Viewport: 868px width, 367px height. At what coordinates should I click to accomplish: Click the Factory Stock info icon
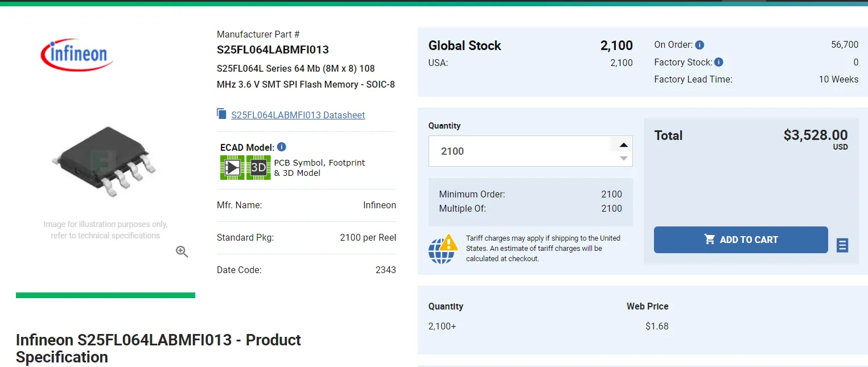[719, 62]
